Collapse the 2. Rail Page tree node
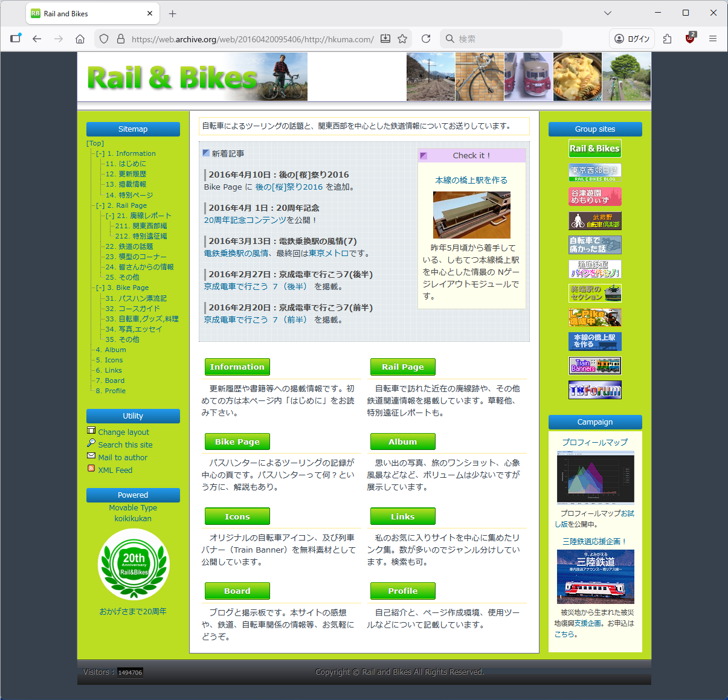Image resolution: width=728 pixels, height=700 pixels. tap(100, 206)
